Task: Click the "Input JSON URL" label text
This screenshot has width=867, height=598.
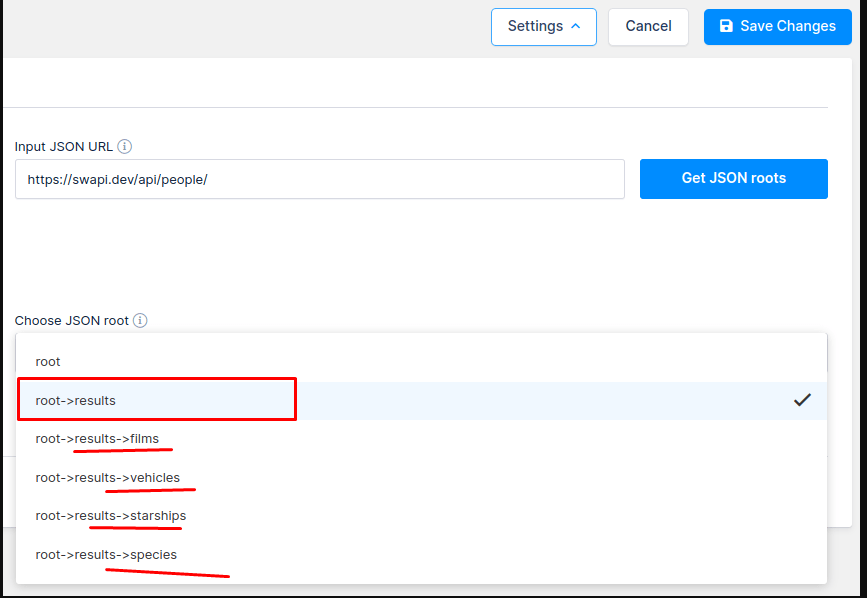Action: point(63,146)
